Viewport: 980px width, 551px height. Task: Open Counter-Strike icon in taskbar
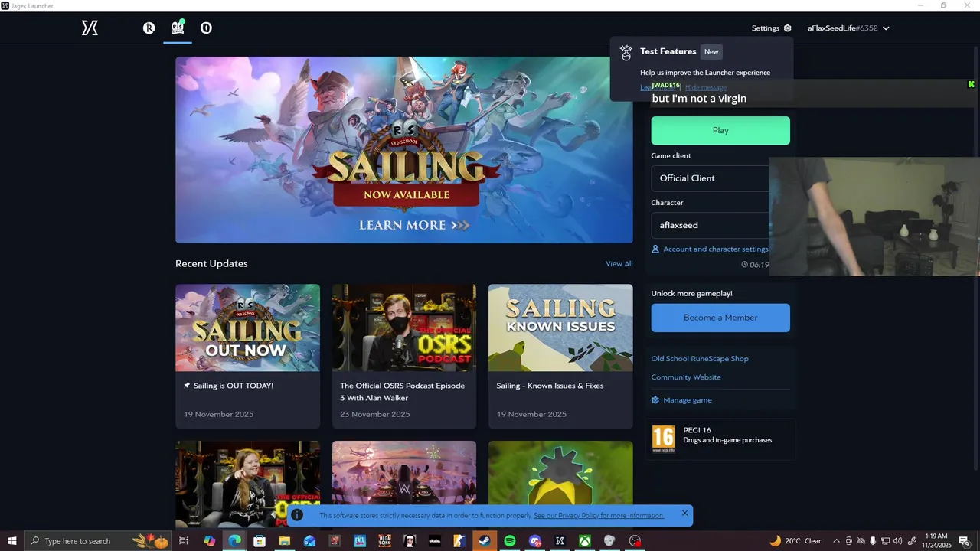point(459,541)
